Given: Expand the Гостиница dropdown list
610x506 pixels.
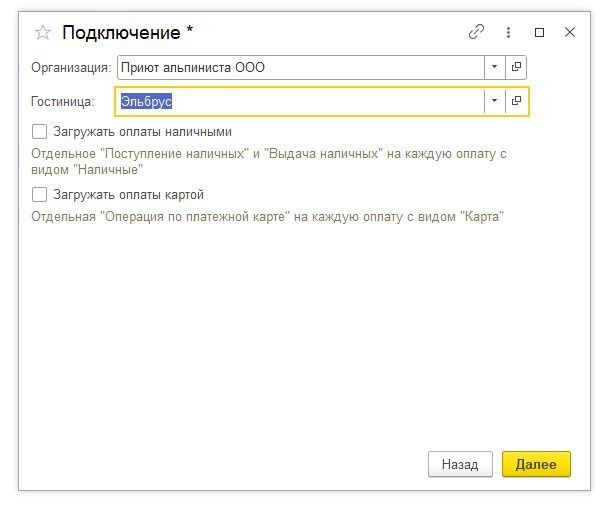Looking at the screenshot, I should [494, 101].
